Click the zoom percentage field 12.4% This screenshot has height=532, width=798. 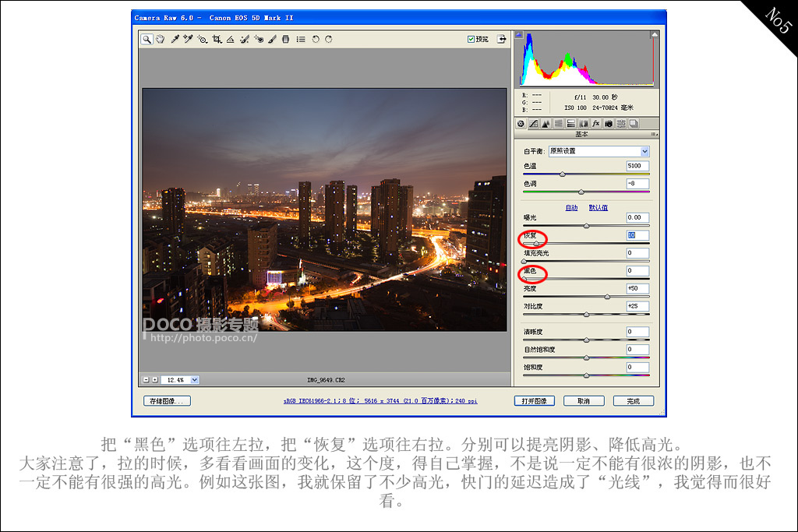point(175,380)
